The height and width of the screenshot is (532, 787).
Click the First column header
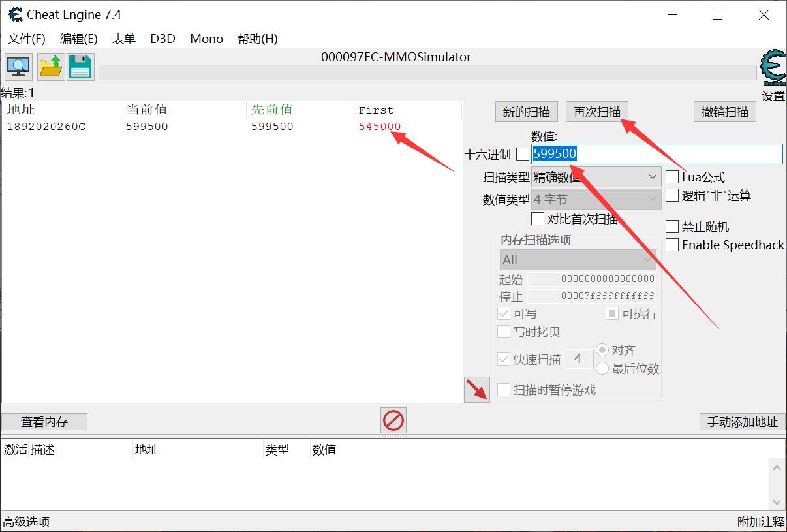(408, 110)
